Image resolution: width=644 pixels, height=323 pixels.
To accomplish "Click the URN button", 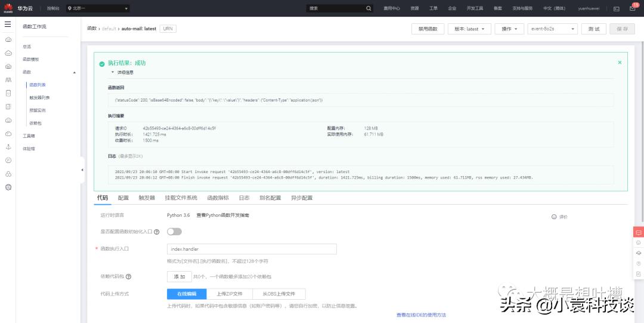I will [x=168, y=29].
